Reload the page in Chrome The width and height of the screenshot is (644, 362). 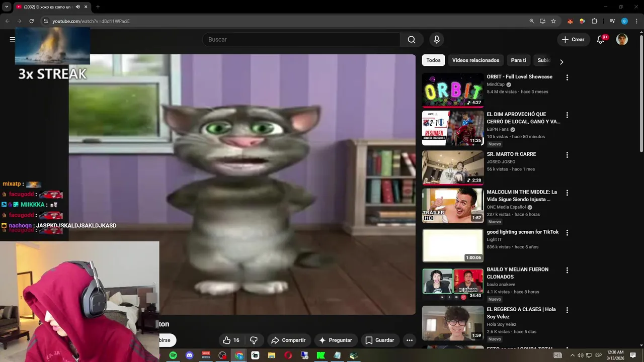31,21
